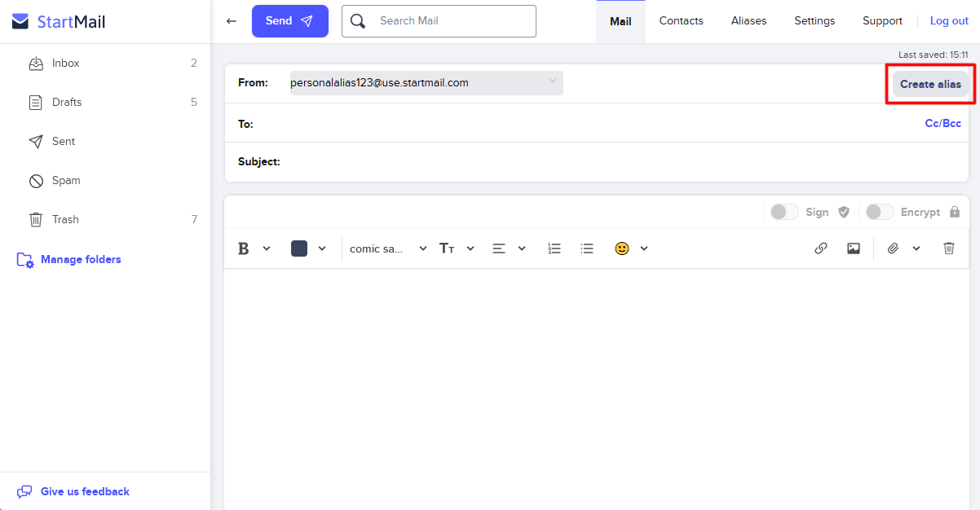Viewport: 980px width, 510px height.
Task: Expand the text color chevron
Action: 322,248
